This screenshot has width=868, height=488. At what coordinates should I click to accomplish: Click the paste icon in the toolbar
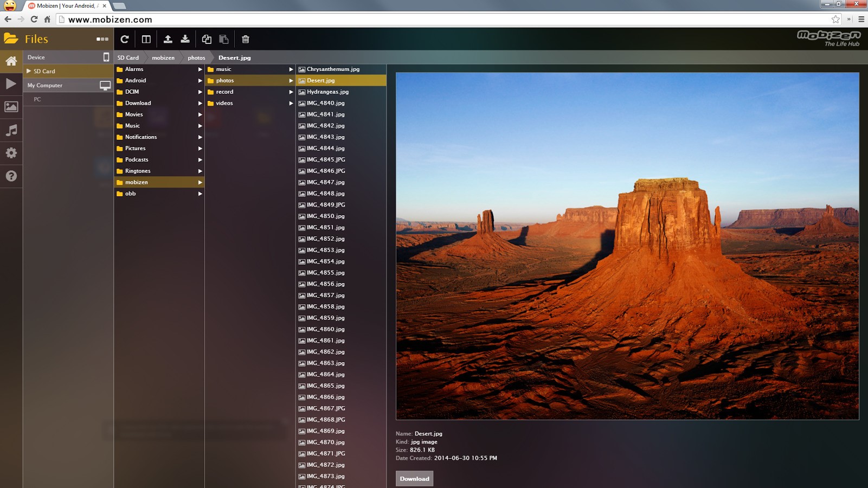[x=224, y=39]
